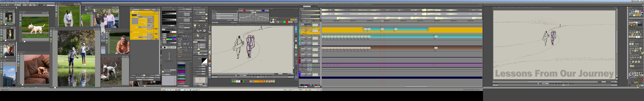The image size is (644, 101).
Task: Click the Reset button next to the metronome play button
Action: [x=173, y=47]
